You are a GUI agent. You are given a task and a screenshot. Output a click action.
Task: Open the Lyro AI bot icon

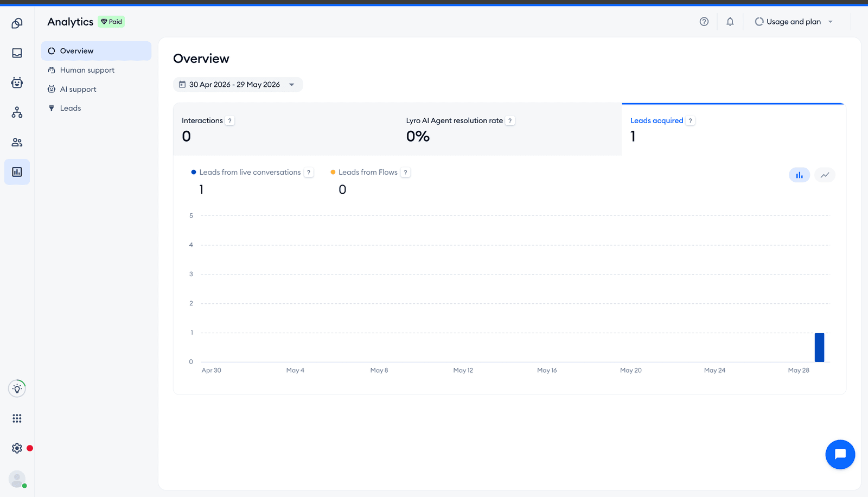point(17,82)
